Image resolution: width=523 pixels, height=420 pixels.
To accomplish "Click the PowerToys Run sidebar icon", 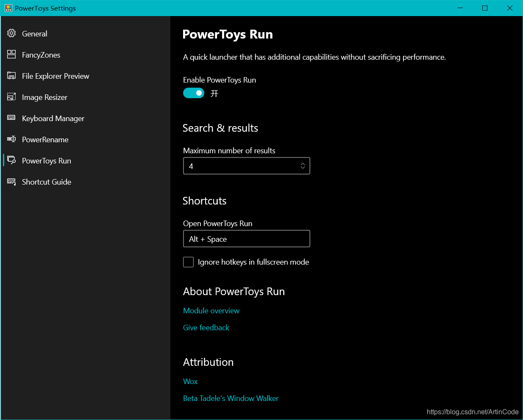I will pos(11,160).
